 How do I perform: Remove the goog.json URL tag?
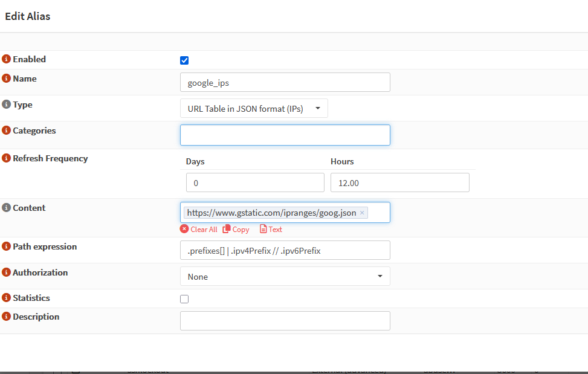(362, 213)
